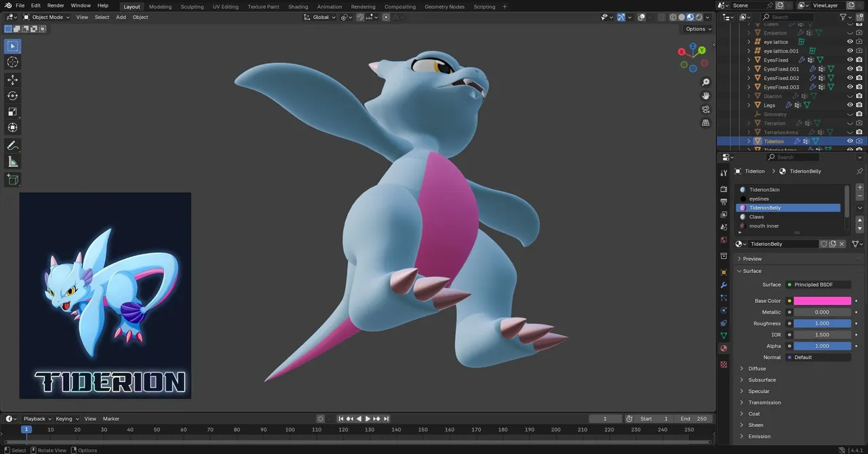Image resolution: width=868 pixels, height=454 pixels.
Task: Hide Legs object with its eye icon
Action: click(850, 105)
